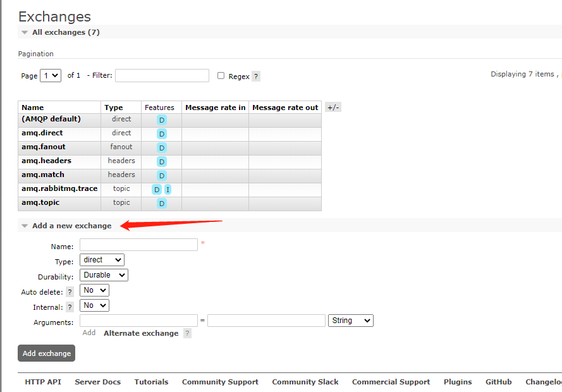The image size is (562, 392).
Task: Open the Commercial Support footer link
Action: 391,382
